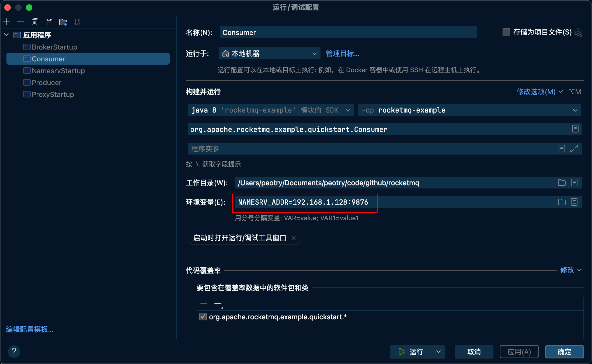Image resolution: width=592 pixels, height=364 pixels.
Task: Toggle 存储为项目文件 checkbox
Action: pos(506,32)
